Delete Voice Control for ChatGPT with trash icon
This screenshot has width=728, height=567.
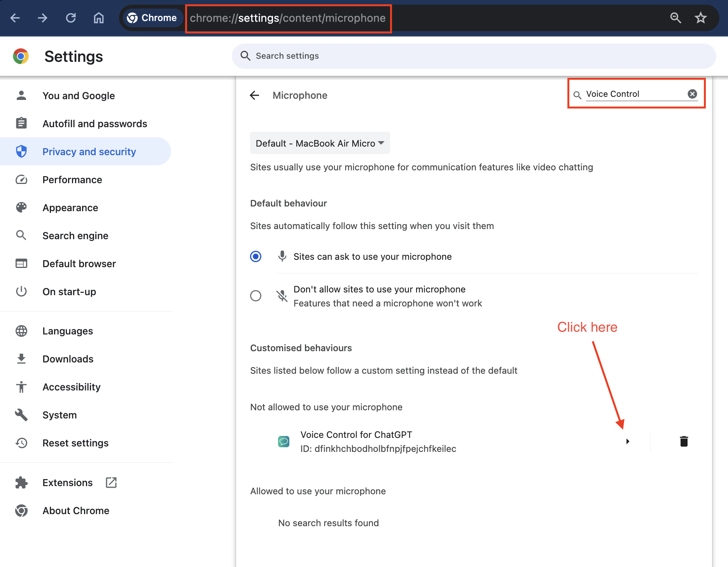tap(684, 441)
